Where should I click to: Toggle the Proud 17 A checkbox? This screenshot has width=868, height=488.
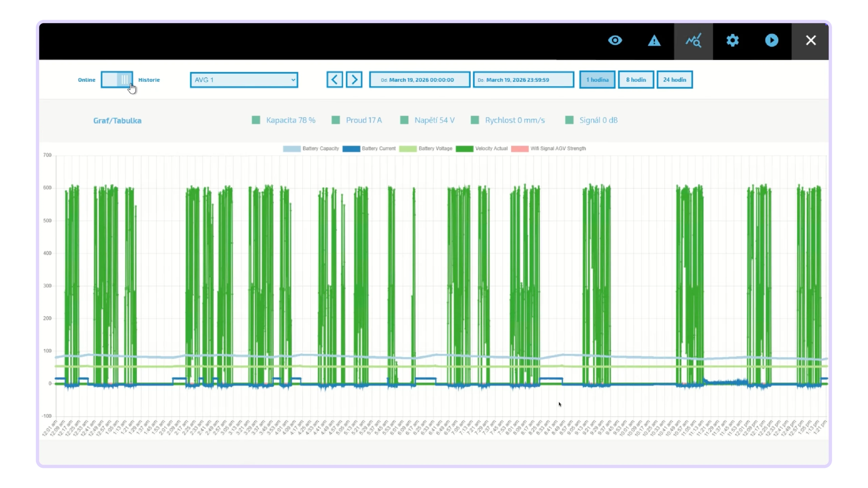click(336, 120)
